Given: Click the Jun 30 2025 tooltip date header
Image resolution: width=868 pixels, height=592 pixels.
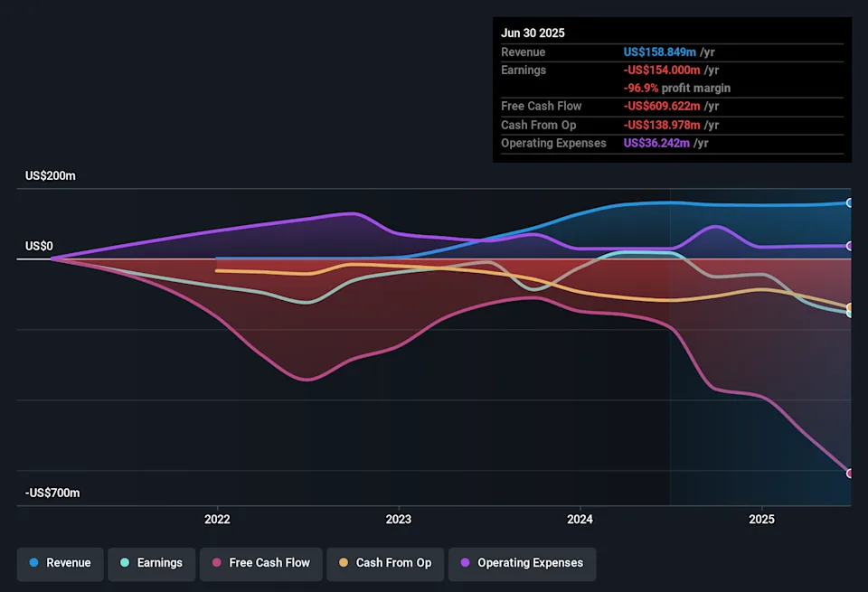Looking at the screenshot, I should pos(533,33).
